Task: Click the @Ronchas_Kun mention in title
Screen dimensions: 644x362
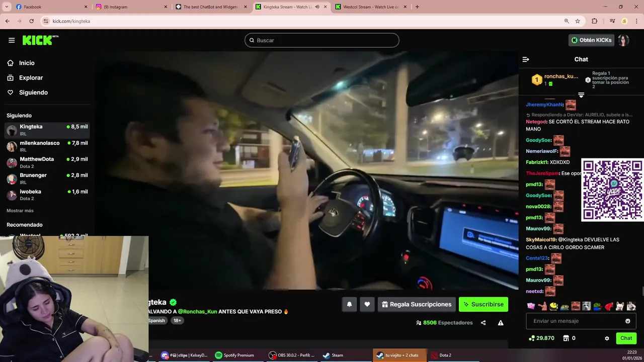Action: coord(197,312)
